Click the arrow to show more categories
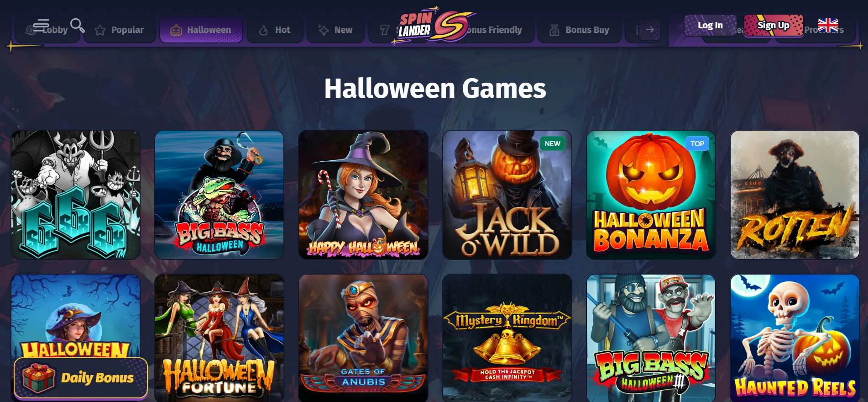This screenshot has height=402, width=868. point(650,30)
